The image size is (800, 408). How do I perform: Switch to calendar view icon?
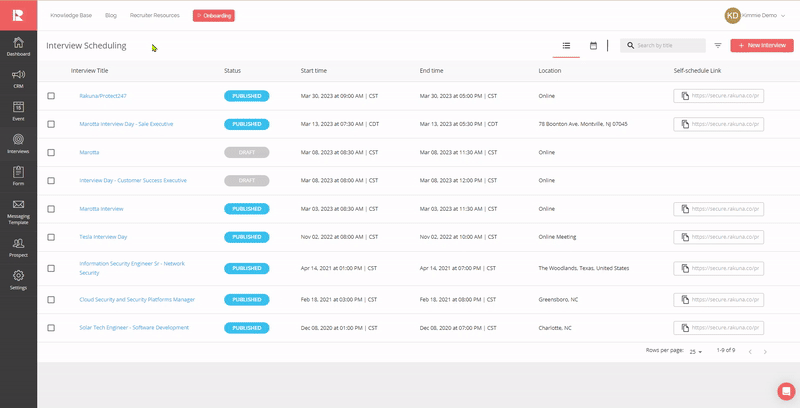(x=593, y=45)
